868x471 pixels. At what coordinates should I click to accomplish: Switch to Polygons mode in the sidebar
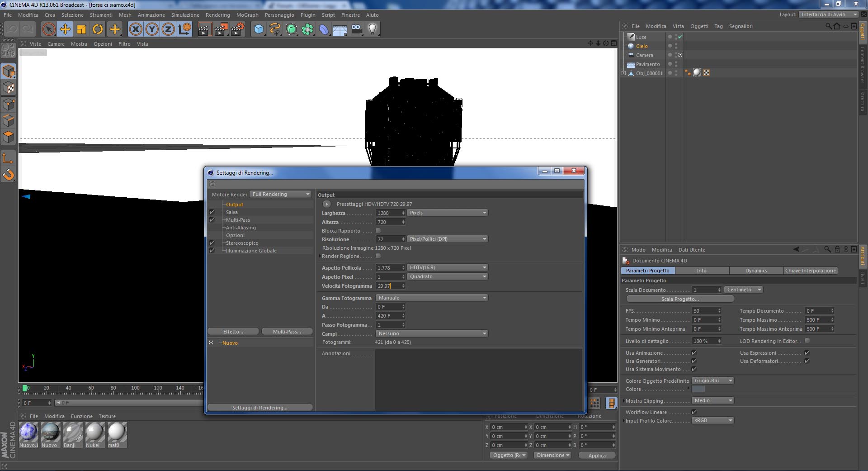[x=9, y=137]
